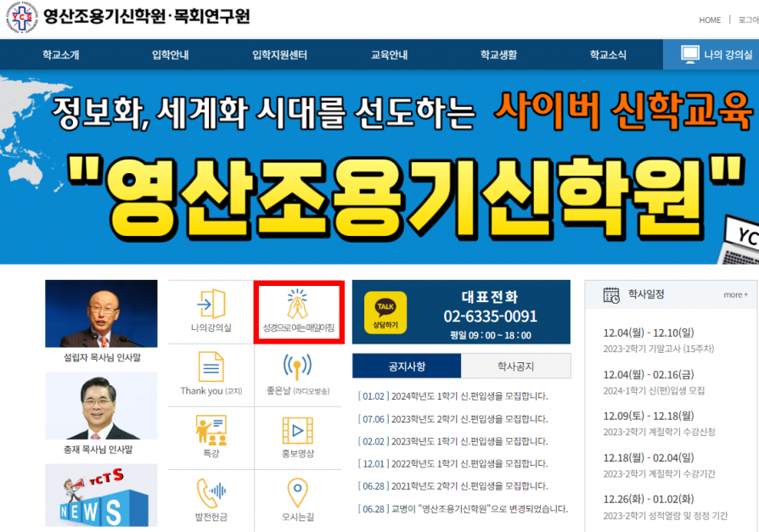Click the 학사일정 panel heading
The image size is (759, 532).
(646, 294)
